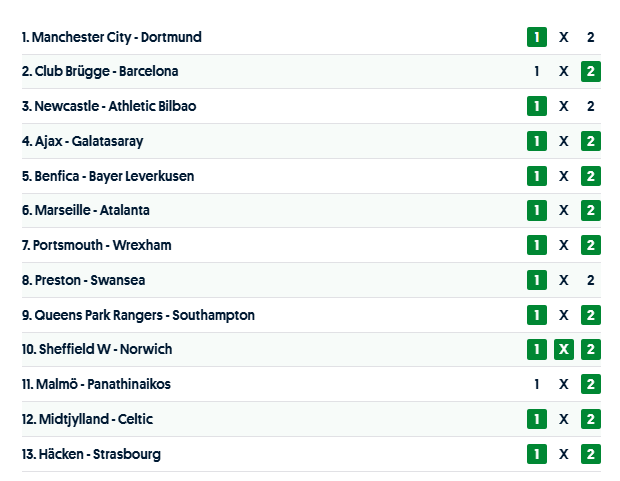Deselect draw for Sheffield W - Norwich
Screen dimensions: 620x481
(564, 350)
